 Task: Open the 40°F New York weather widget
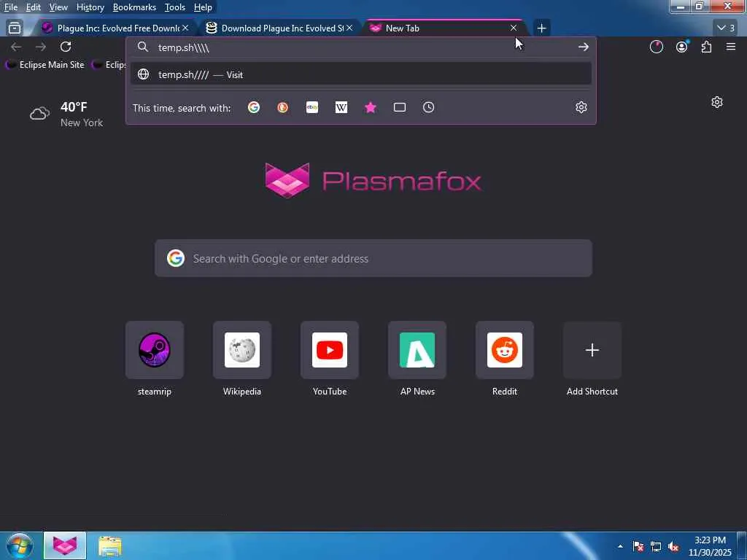coord(66,114)
